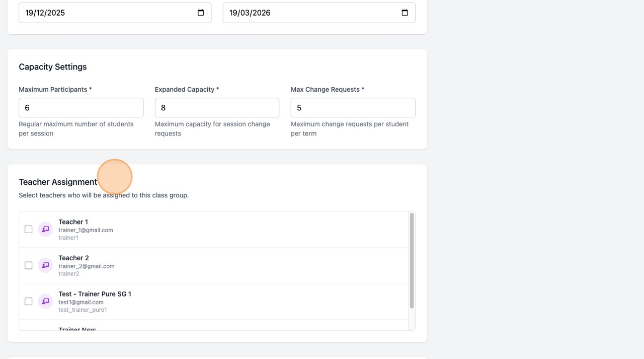Click the start date field 19/12/2025
This screenshot has height=359, width=644.
click(x=115, y=13)
